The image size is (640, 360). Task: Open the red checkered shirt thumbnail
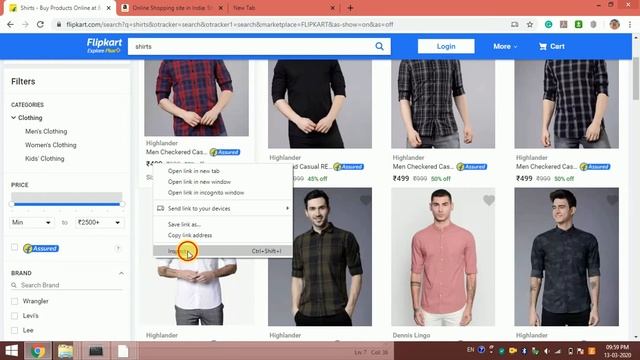[x=196, y=98]
